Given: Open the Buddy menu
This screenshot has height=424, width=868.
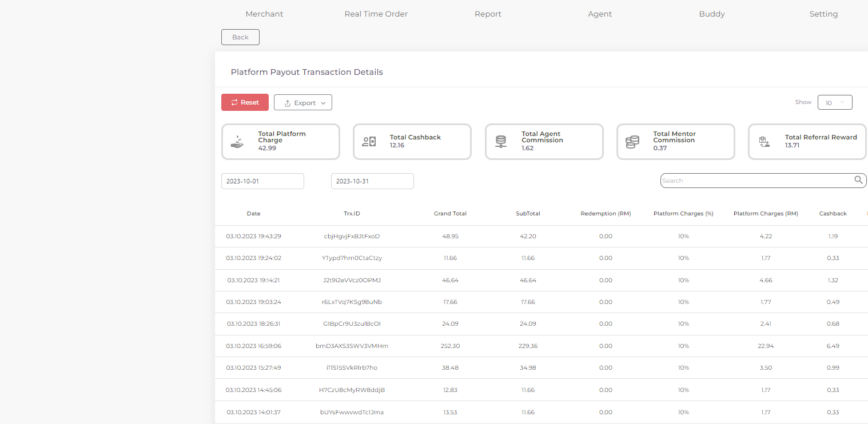Looking at the screenshot, I should click(711, 14).
